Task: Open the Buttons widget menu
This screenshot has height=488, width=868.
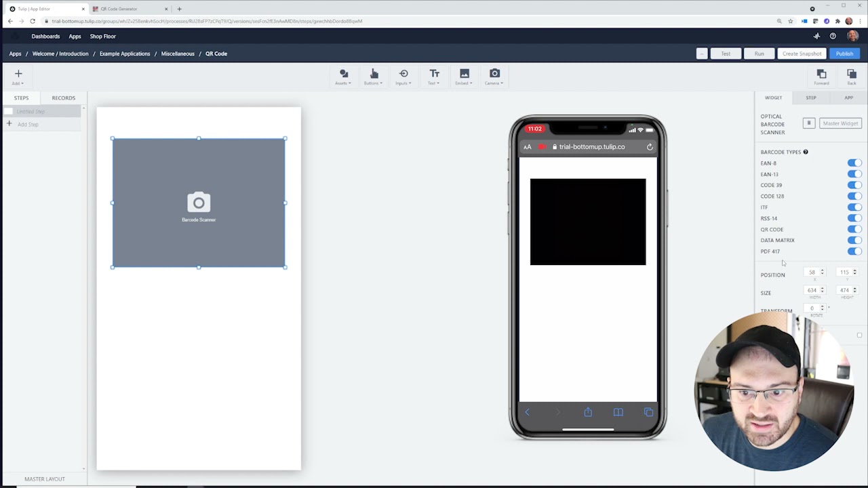Action: pyautogui.click(x=374, y=77)
